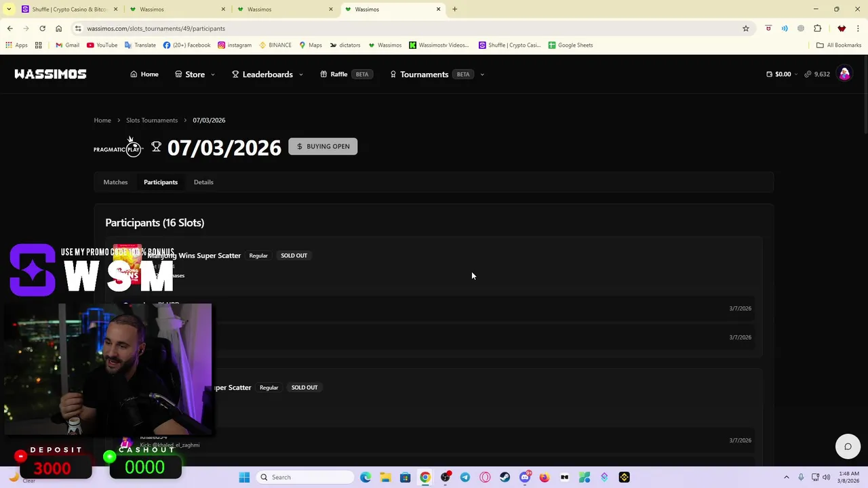
Task: Click the second slot's SOLD OUT badge
Action: pos(304,388)
